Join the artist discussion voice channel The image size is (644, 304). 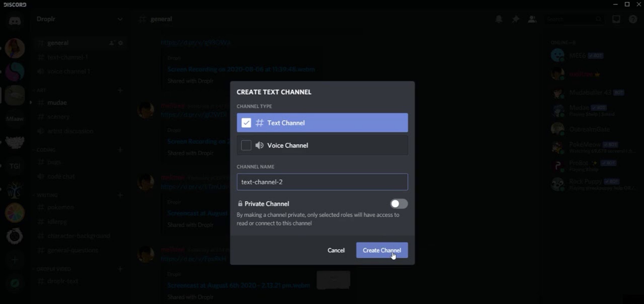tap(79, 131)
